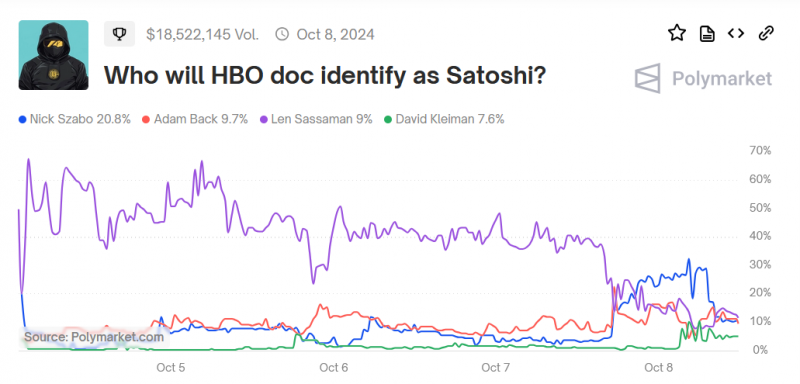Click the star favorite icon
800x384 pixels.
tap(677, 34)
